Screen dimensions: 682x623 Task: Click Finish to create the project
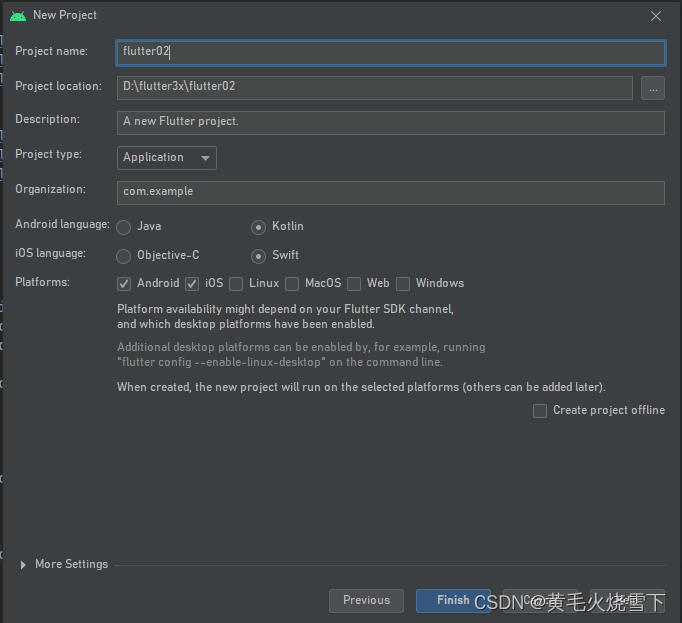coord(453,601)
